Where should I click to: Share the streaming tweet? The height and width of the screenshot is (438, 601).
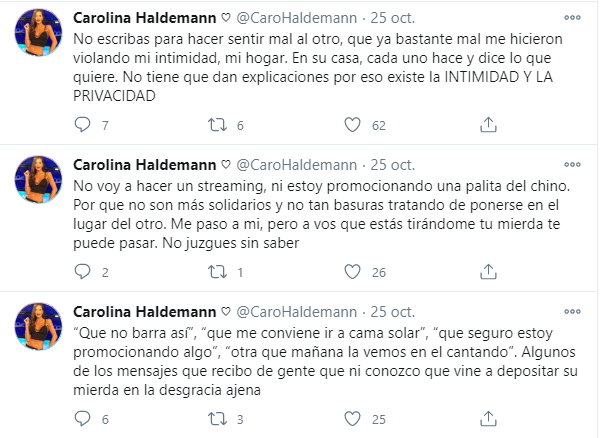point(487,271)
